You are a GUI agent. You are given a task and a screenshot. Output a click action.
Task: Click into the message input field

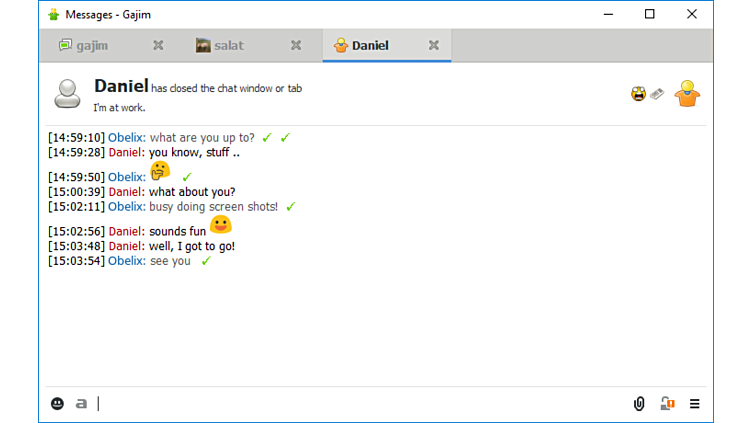click(360, 404)
